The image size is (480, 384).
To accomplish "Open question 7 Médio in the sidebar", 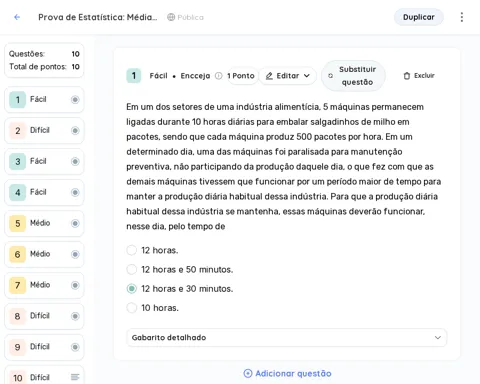I will tap(44, 285).
